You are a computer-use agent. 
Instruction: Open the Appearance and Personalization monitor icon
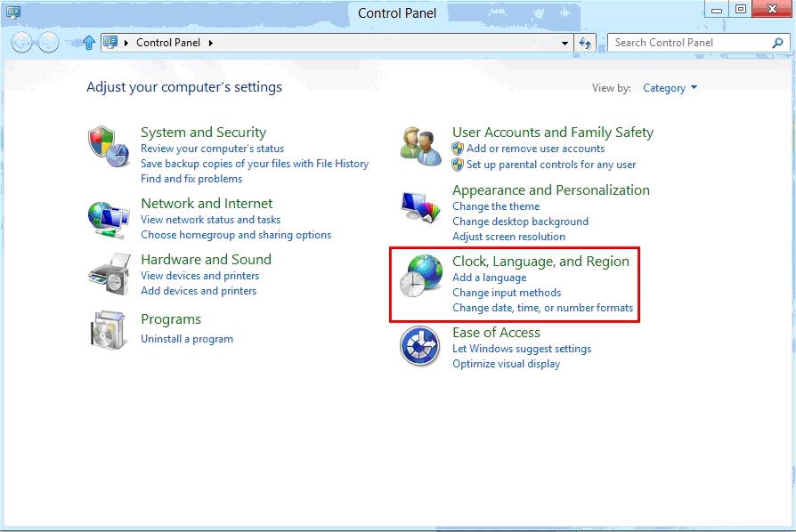(x=420, y=206)
